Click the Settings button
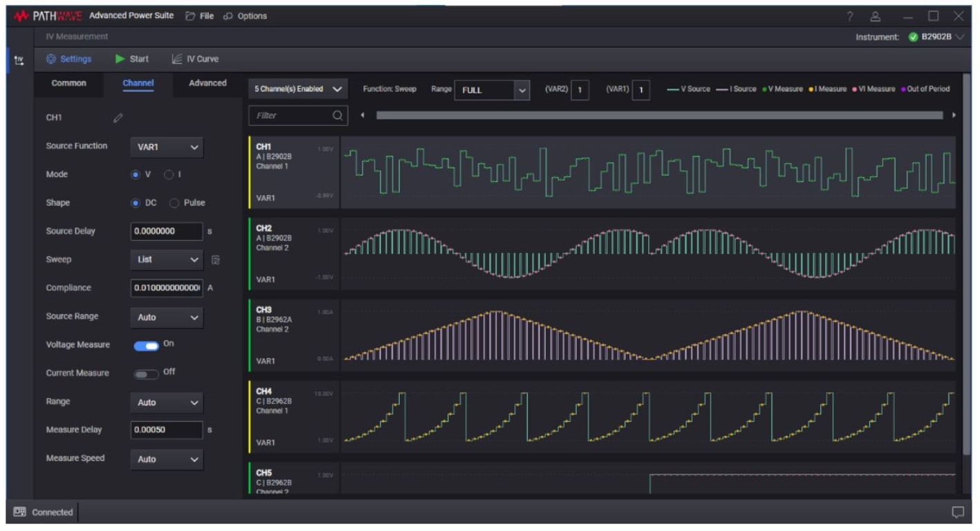This screenshot has height=531, width=980. click(x=68, y=59)
